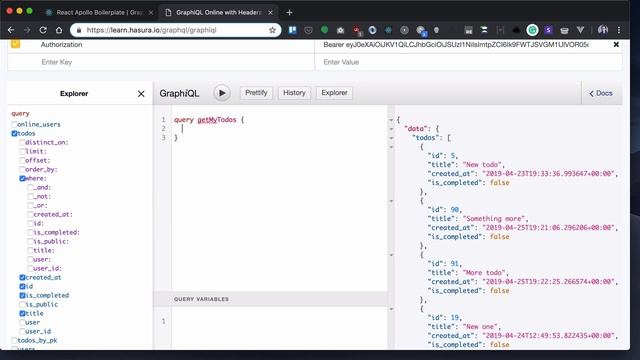
Task: Click the query root label in Explorer
Action: (x=20, y=113)
